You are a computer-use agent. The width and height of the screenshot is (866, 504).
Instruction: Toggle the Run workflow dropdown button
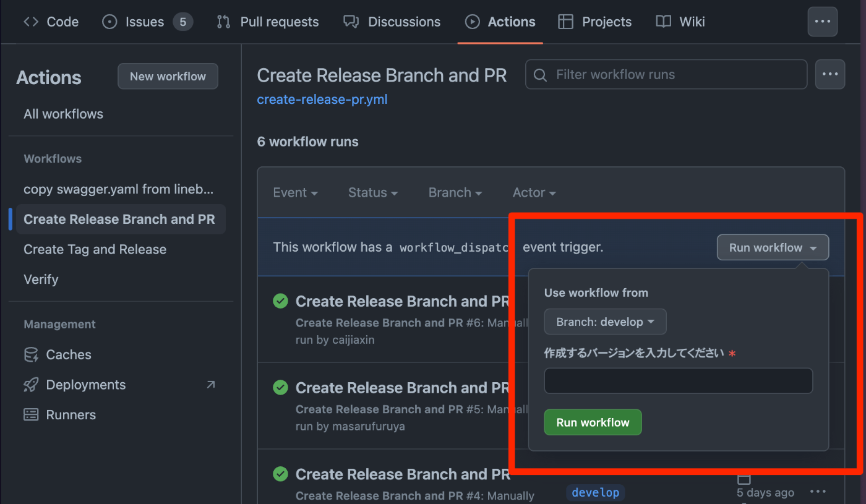pos(773,247)
